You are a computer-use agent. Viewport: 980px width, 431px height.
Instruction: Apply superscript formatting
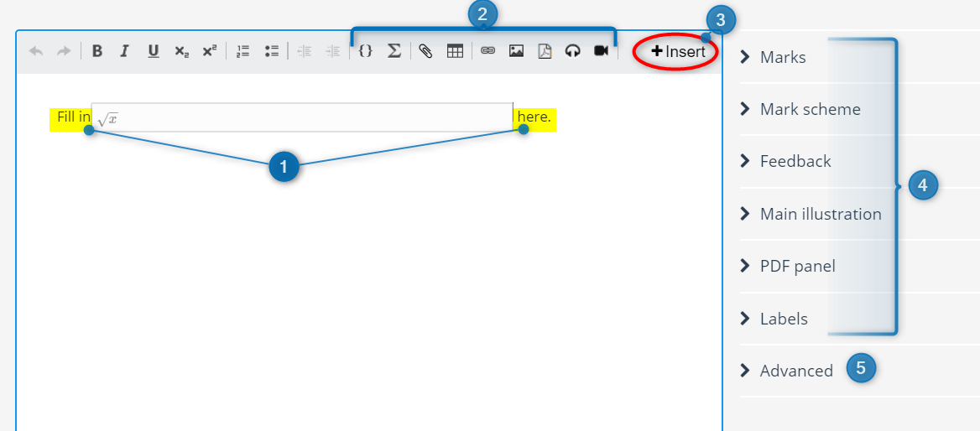210,51
